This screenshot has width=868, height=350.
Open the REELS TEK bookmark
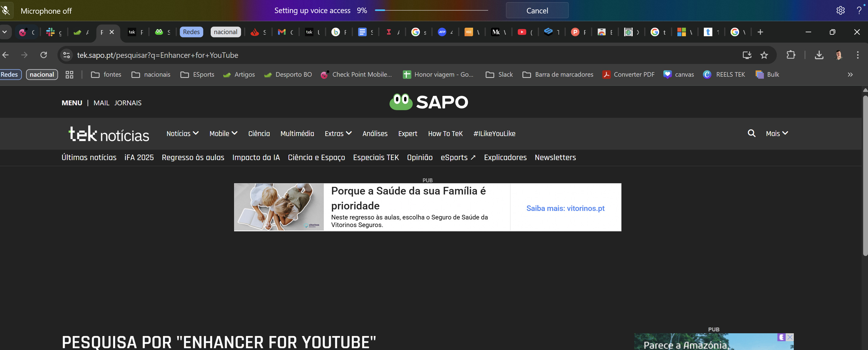pyautogui.click(x=724, y=75)
